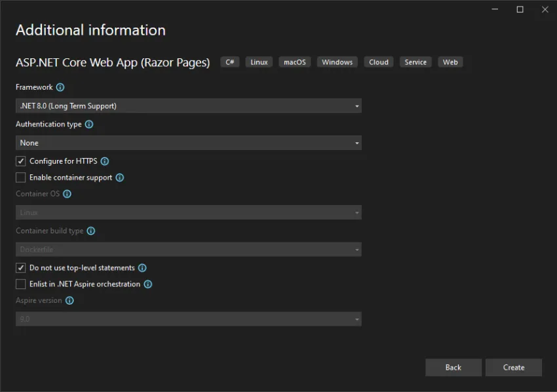Click the Back button
Image resolution: width=557 pixels, height=392 pixels.
453,367
